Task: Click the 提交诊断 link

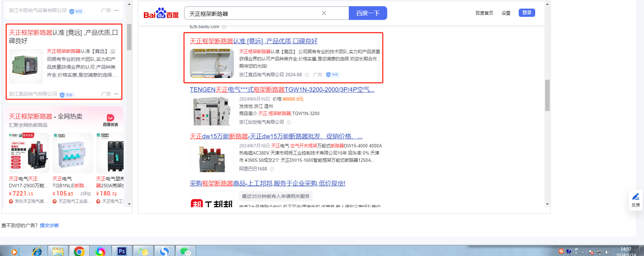Action: point(49,225)
